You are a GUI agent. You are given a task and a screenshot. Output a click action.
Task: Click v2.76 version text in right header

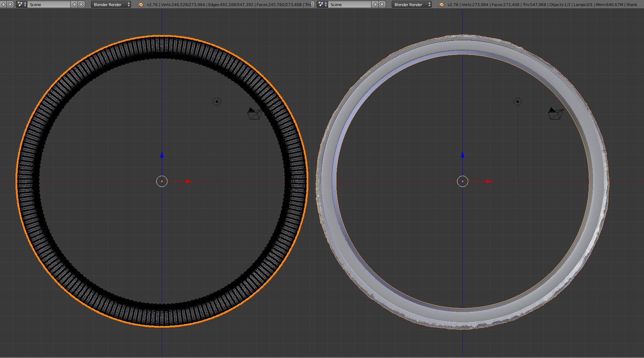[453, 5]
